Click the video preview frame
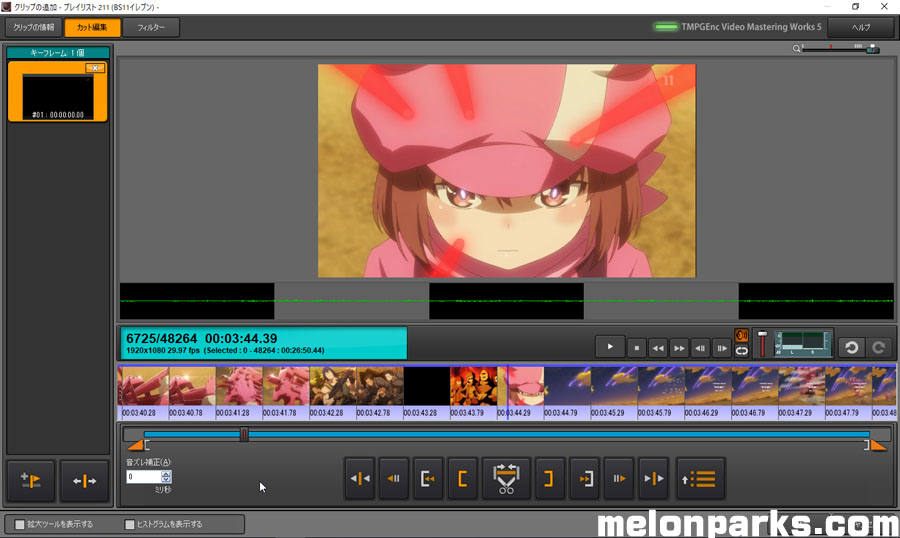The width and height of the screenshot is (900, 538). tap(507, 171)
